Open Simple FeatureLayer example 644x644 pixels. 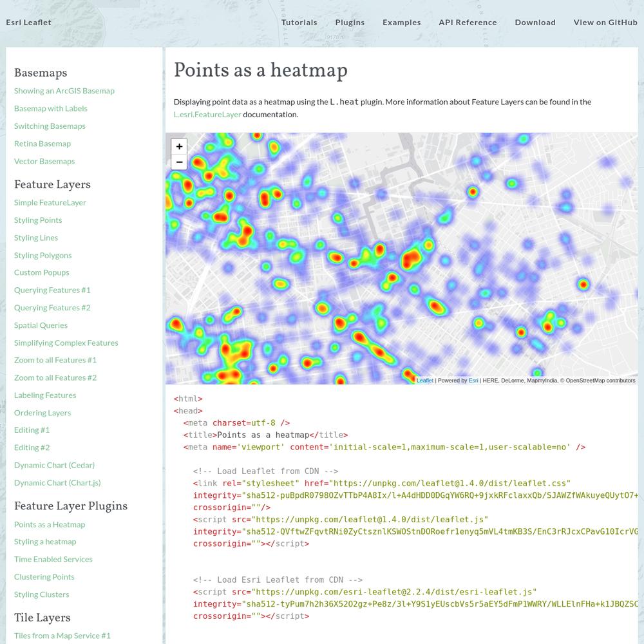[x=50, y=202]
